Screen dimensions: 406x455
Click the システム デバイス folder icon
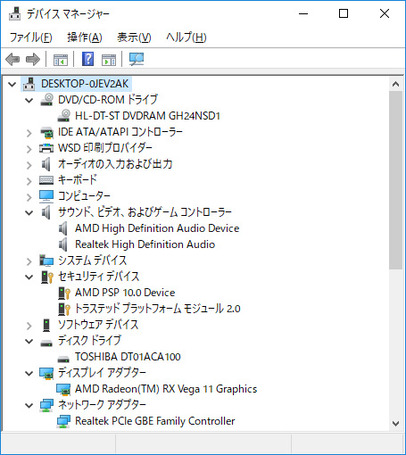click(46, 260)
